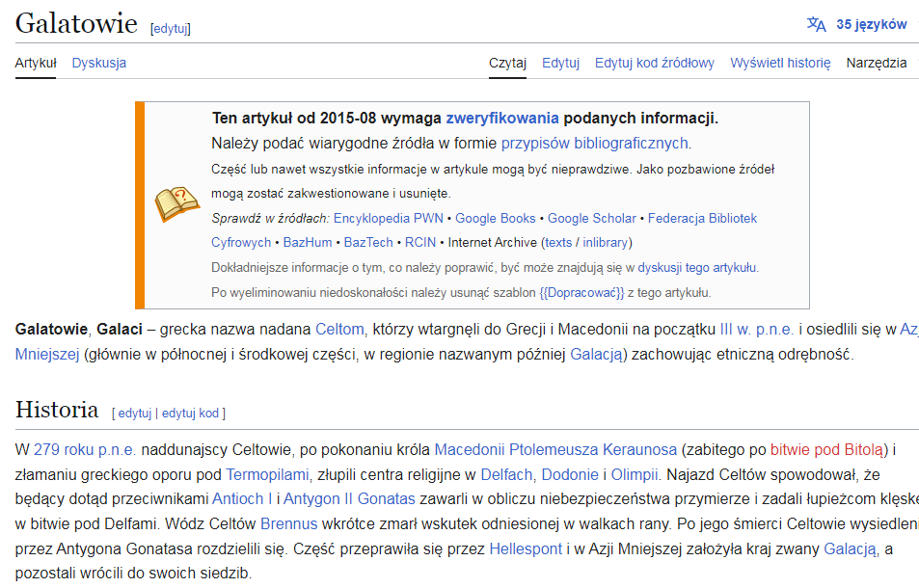Open the zweryfikowania link in notice
Image resolution: width=919 pixels, height=588 pixels.
coord(501,119)
